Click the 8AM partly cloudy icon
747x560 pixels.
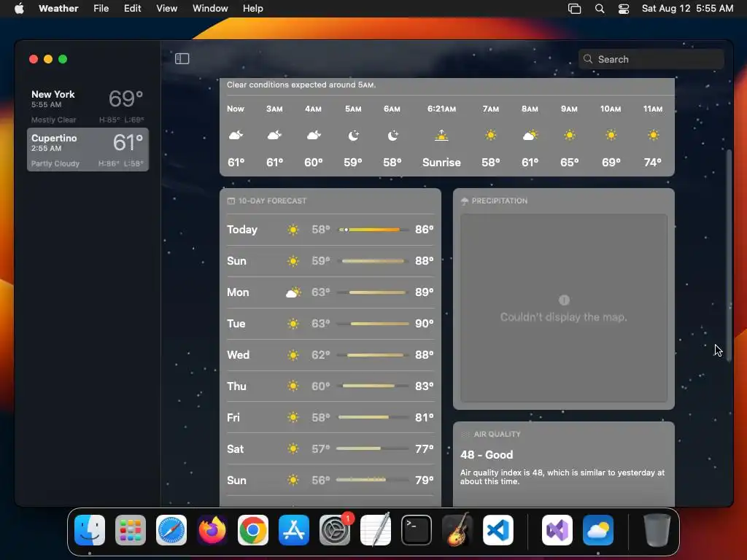(x=530, y=136)
